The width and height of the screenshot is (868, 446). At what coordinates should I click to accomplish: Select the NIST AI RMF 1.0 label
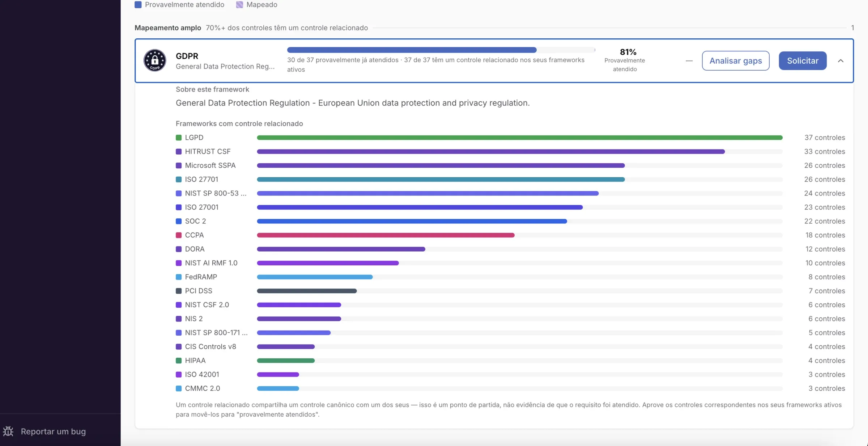(x=211, y=263)
